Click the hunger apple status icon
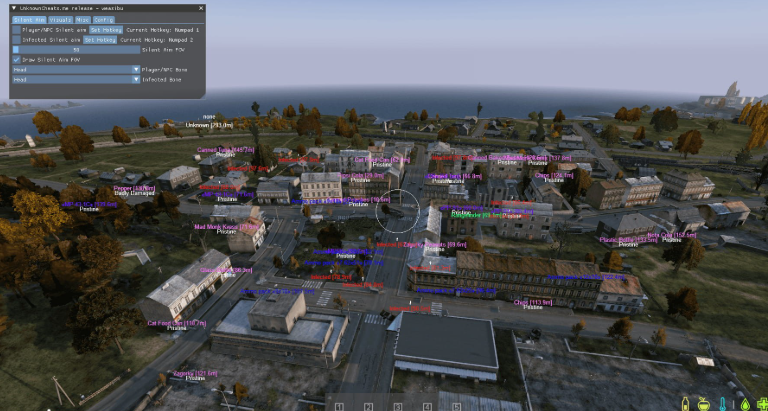The width and height of the screenshot is (768, 411). point(703,404)
